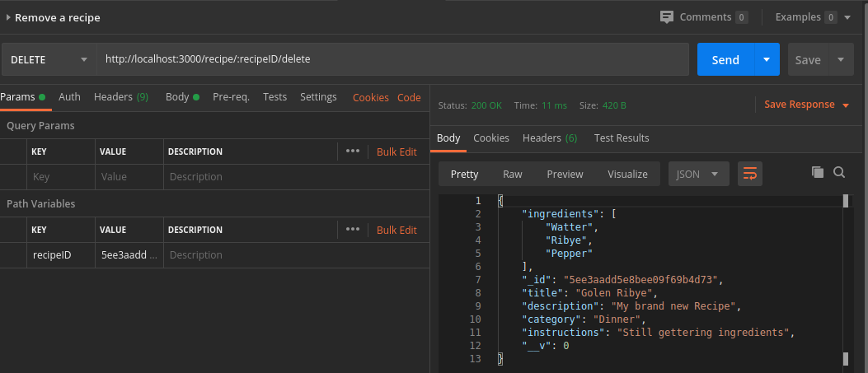This screenshot has width=868, height=373.
Task: Click the "Still gettering ingredients" value
Action: point(702,333)
